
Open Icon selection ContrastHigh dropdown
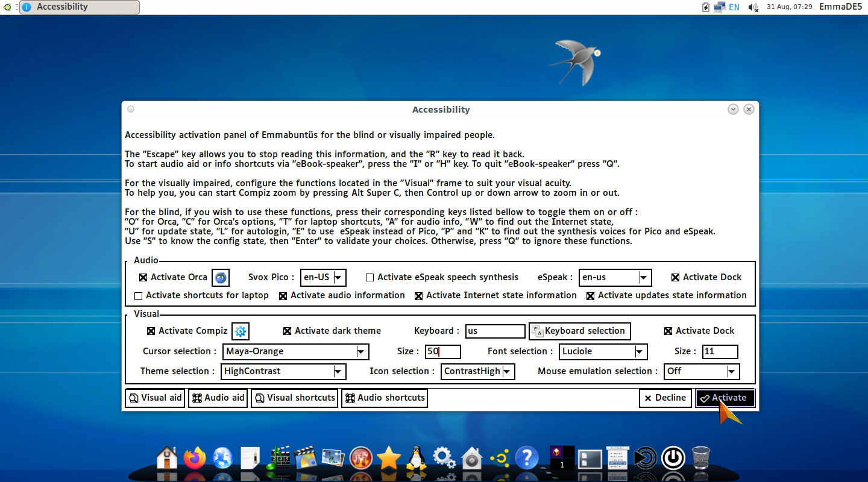(478, 372)
